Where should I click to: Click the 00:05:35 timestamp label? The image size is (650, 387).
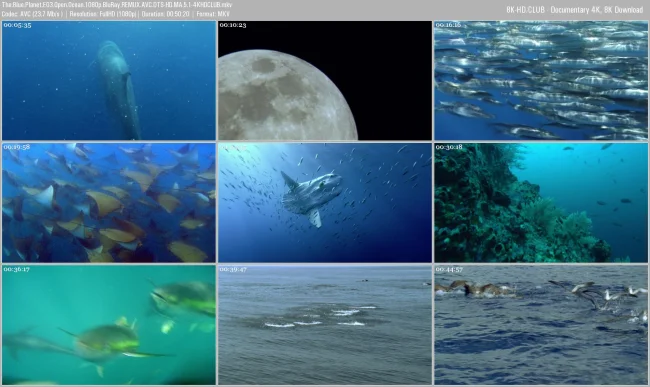(17, 25)
